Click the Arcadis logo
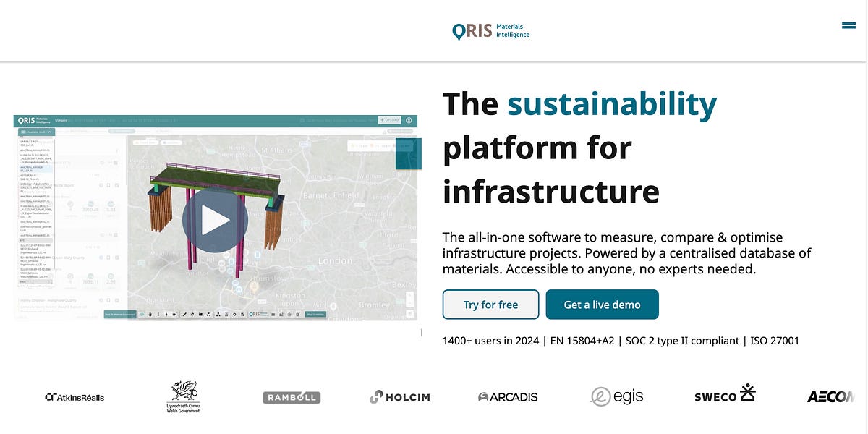This screenshot has height=434, width=868. point(508,396)
